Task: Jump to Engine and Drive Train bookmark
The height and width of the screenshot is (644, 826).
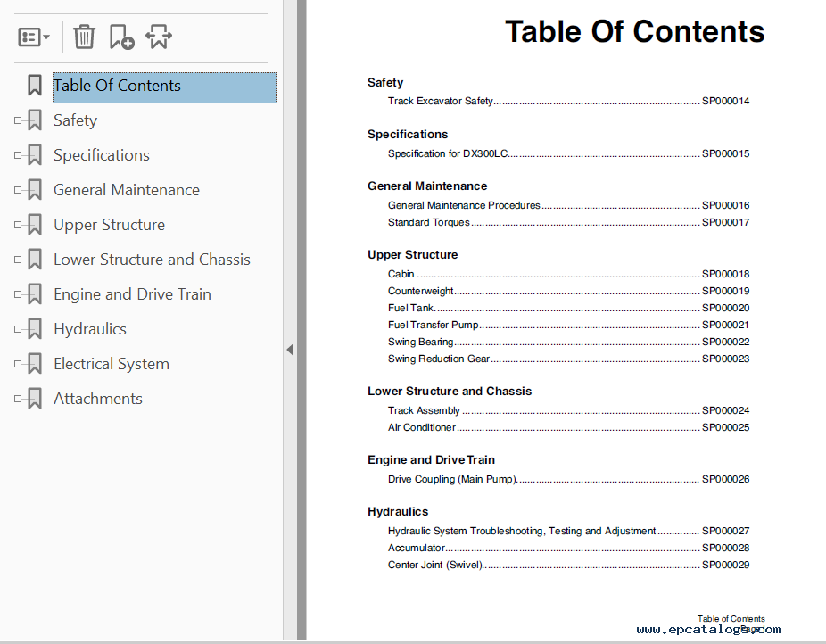Action: [132, 294]
